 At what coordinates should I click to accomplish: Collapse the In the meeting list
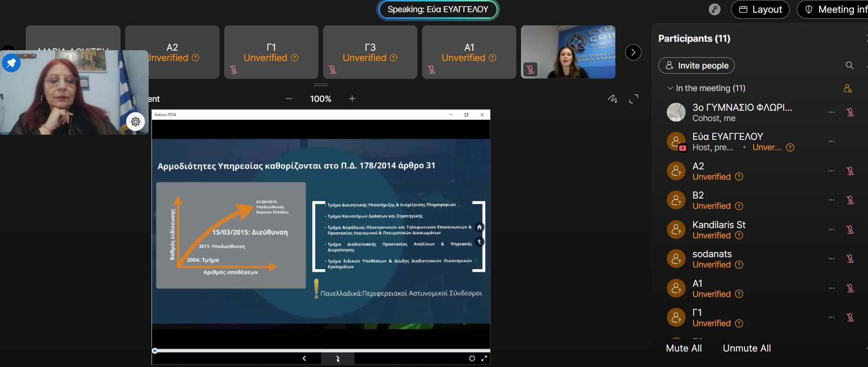[670, 88]
